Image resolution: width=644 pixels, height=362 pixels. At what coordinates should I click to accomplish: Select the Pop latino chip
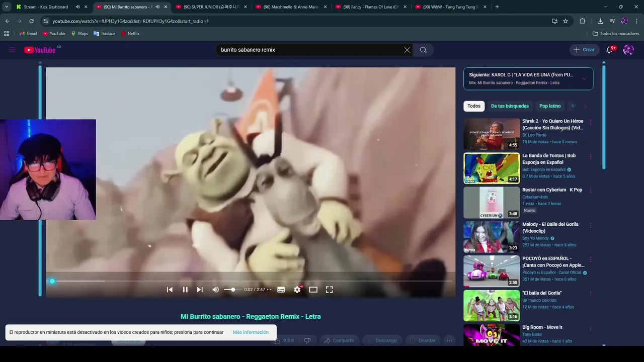[550, 106]
